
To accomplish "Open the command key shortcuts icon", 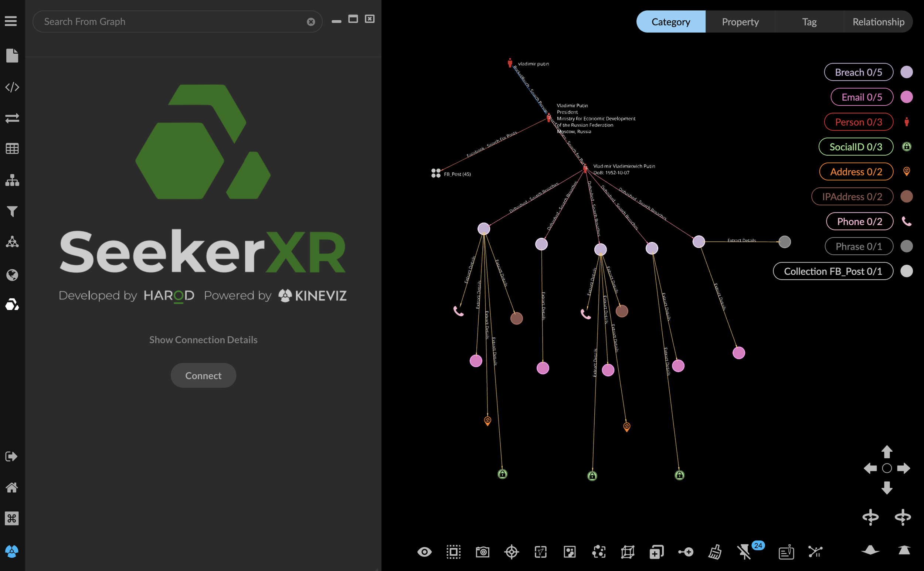I will click(12, 519).
